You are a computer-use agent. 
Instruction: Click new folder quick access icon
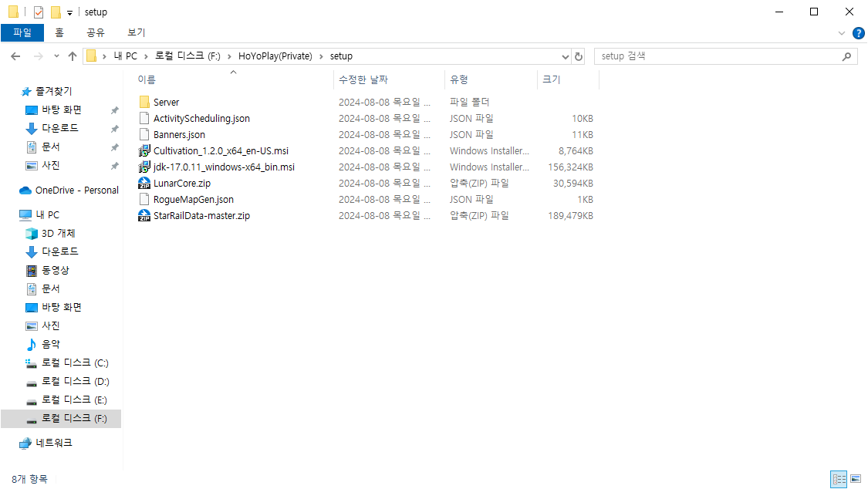coord(56,12)
